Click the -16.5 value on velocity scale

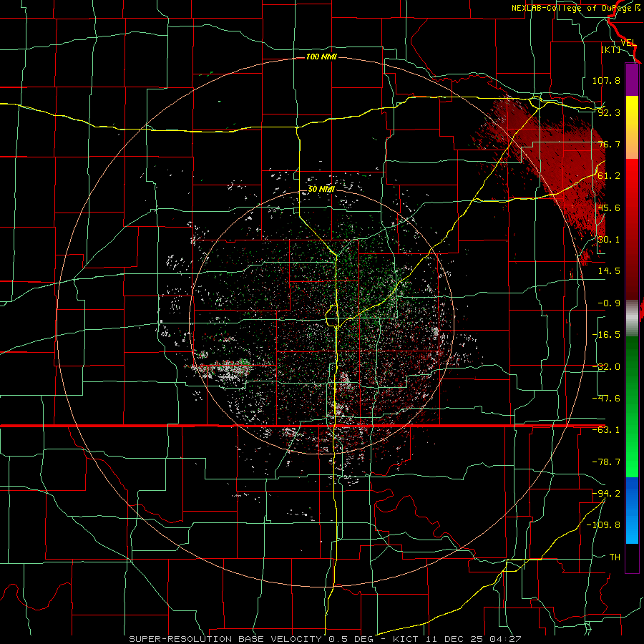tap(606, 335)
